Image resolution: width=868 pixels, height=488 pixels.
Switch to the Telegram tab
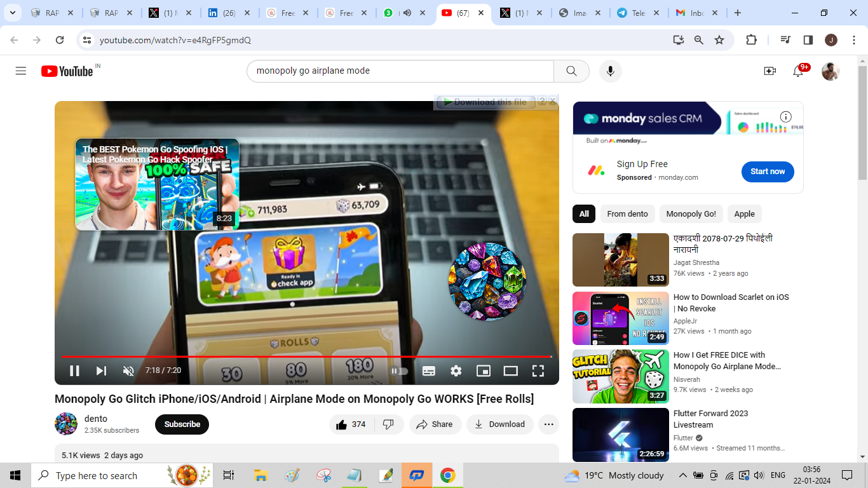pyautogui.click(x=638, y=13)
